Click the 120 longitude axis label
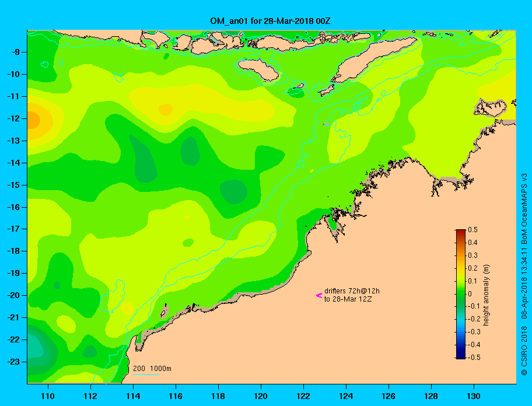 [261, 396]
